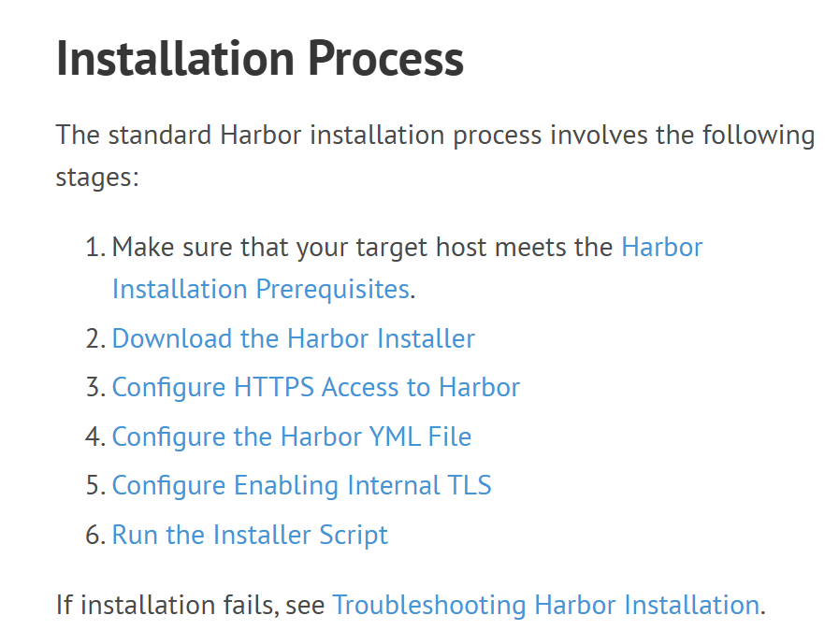Click the Installation Prerequisites link text
The width and height of the screenshot is (839, 644).
coord(261,290)
